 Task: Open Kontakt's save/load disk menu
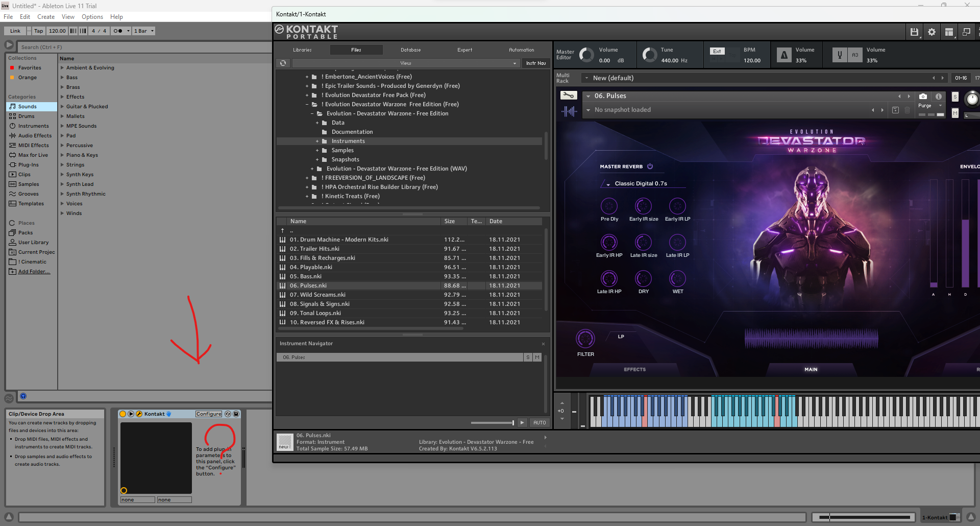click(x=914, y=32)
